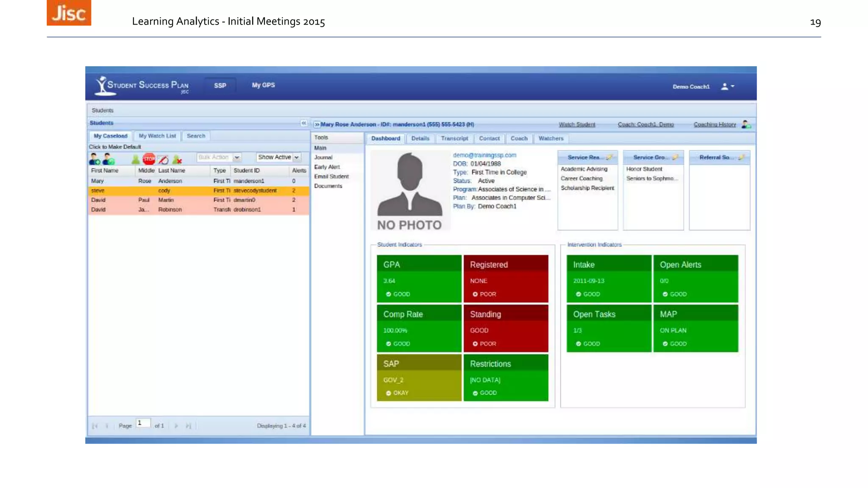Click the demo@trainingssp.com email link

click(484, 155)
